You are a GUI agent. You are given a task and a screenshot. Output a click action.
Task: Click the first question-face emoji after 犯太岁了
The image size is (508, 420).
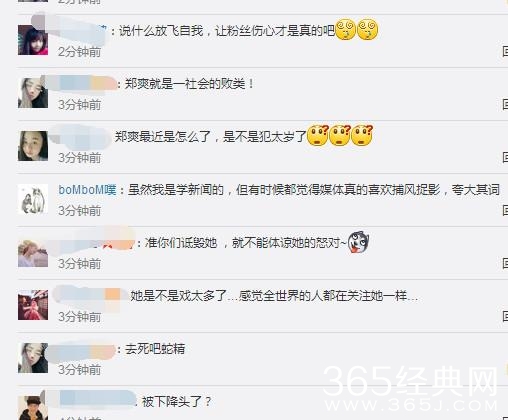pos(317,135)
